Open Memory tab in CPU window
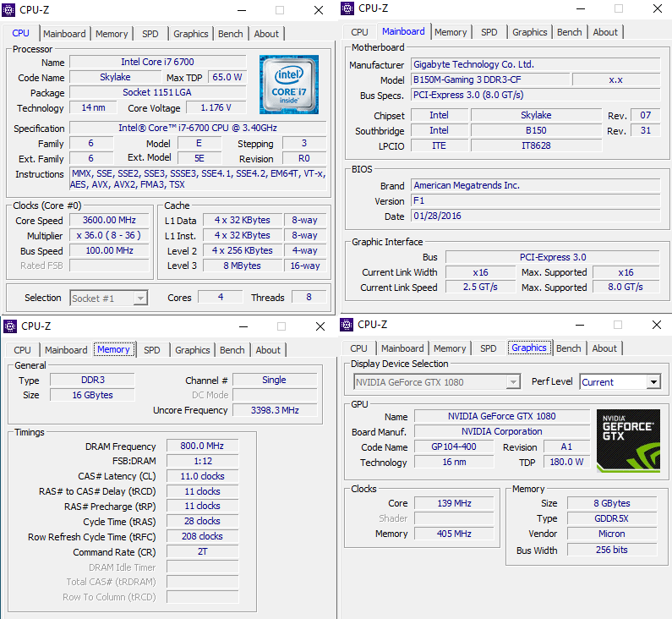672x619 pixels. pyautogui.click(x=112, y=34)
